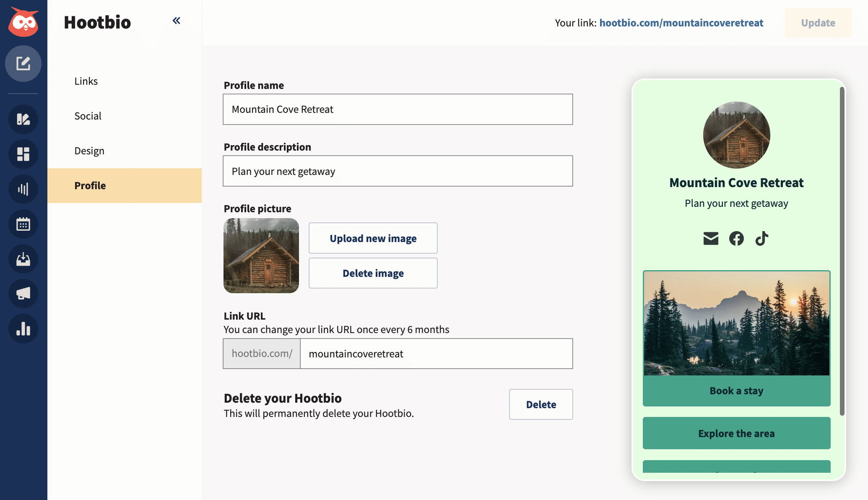Click the TikTok social icon in preview
Screen dimensions: 868x500
pos(762,238)
